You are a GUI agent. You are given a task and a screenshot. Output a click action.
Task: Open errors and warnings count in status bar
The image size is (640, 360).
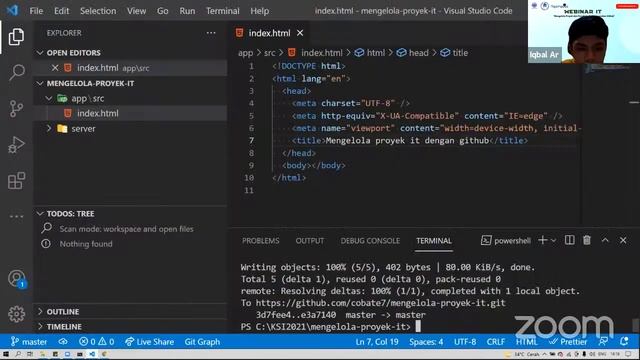click(96, 342)
